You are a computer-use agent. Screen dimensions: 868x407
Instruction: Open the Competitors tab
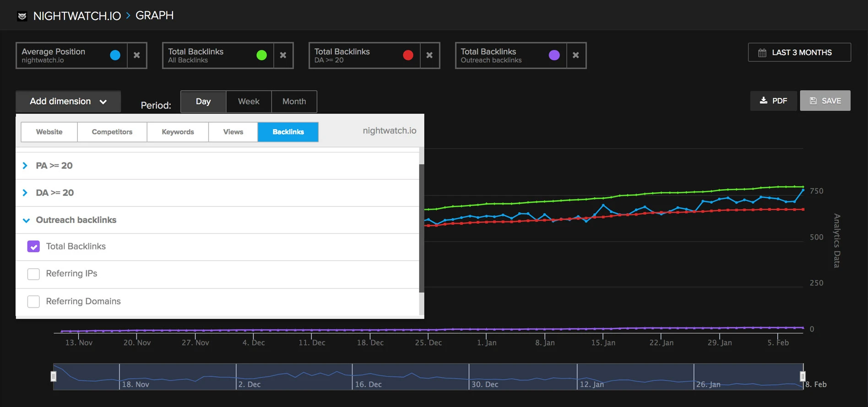tap(112, 132)
